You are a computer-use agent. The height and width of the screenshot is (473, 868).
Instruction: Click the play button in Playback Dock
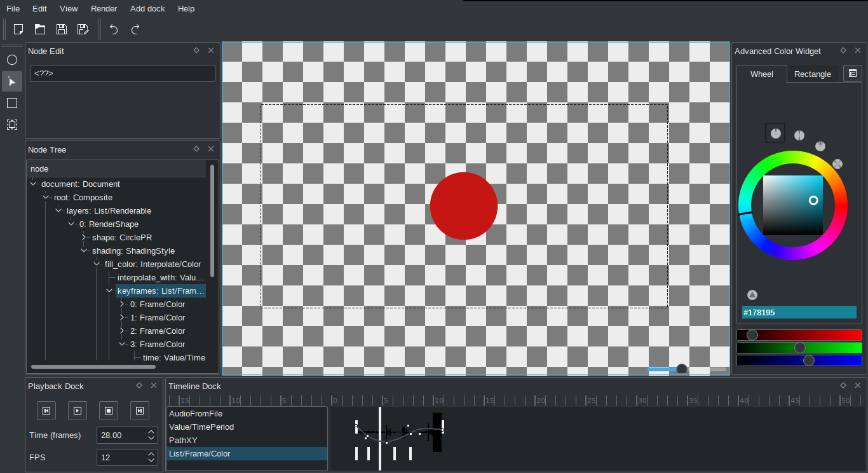[x=78, y=411]
